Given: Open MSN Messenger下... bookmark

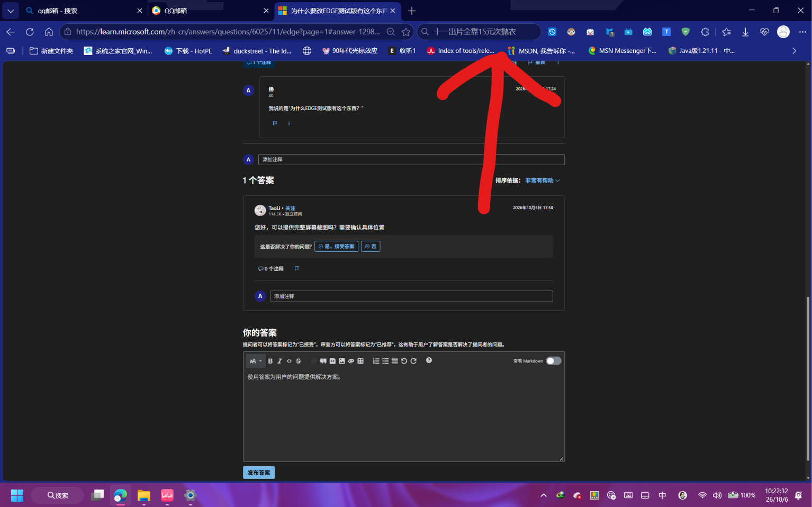Looking at the screenshot, I should (622, 51).
